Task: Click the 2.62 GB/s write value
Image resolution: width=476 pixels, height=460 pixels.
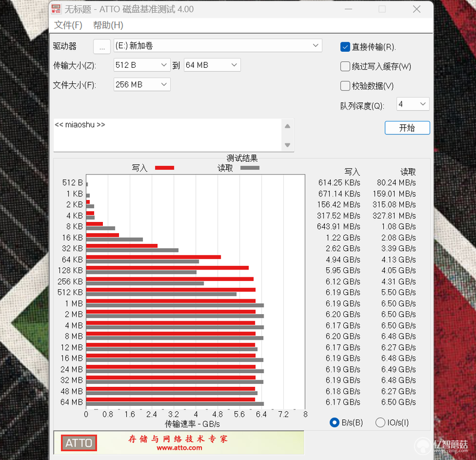Action: point(343,249)
